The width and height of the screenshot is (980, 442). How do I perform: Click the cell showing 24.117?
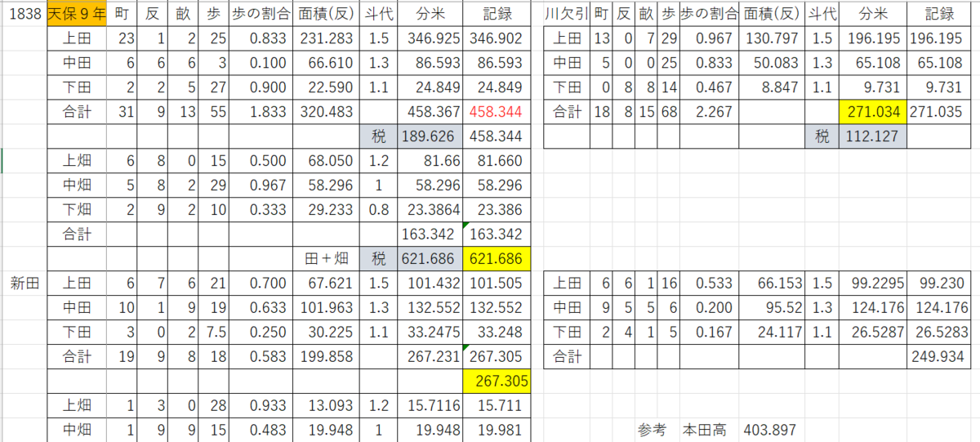[772, 332]
